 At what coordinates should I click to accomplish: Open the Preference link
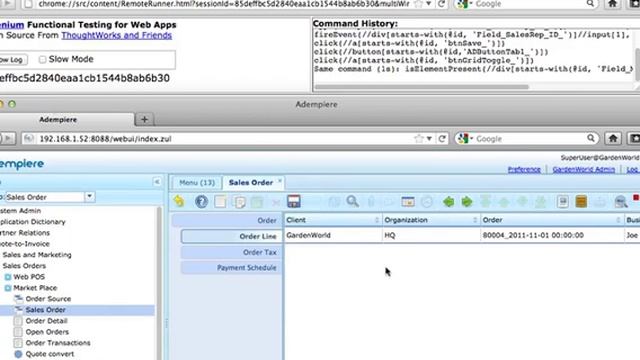click(524, 169)
